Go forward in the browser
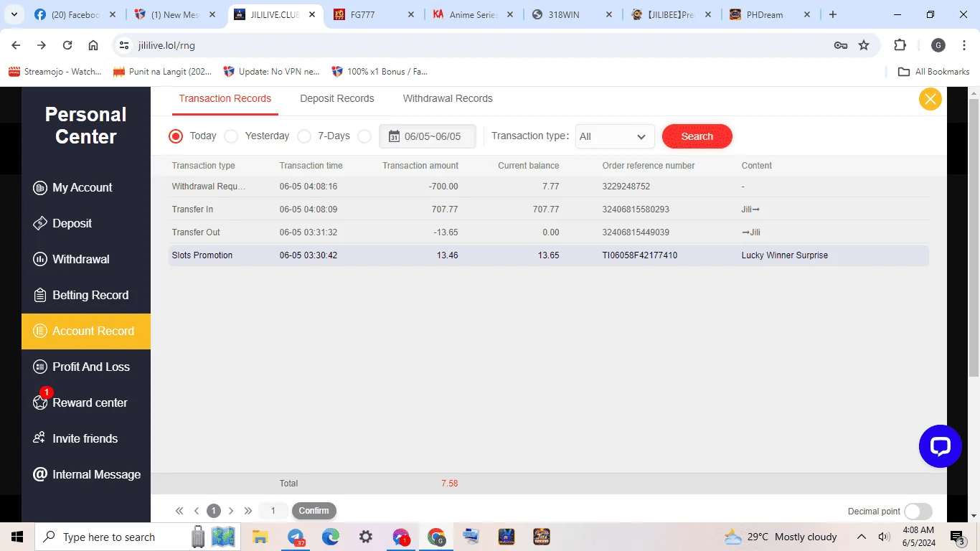The height and width of the screenshot is (551, 980). [42, 45]
